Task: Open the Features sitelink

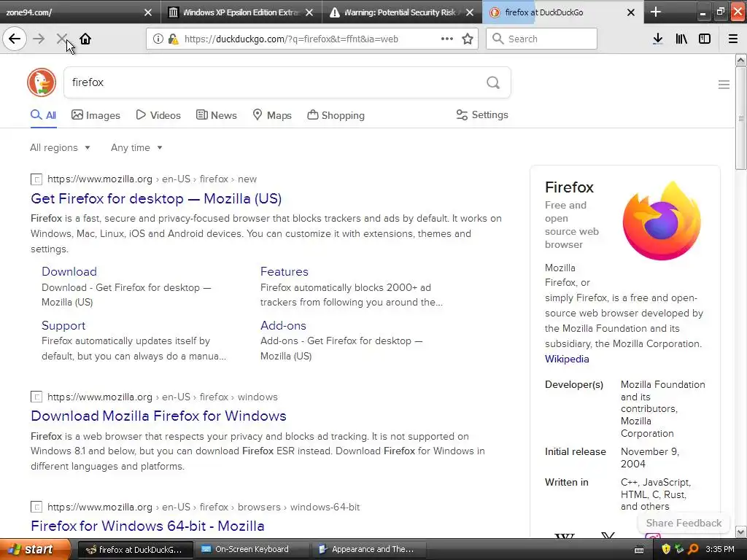Action: coord(285,271)
